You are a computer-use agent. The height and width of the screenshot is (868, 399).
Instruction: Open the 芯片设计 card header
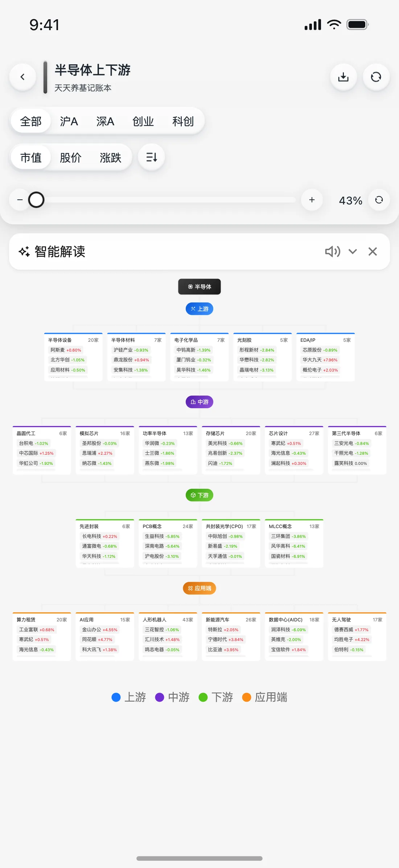pyautogui.click(x=294, y=433)
